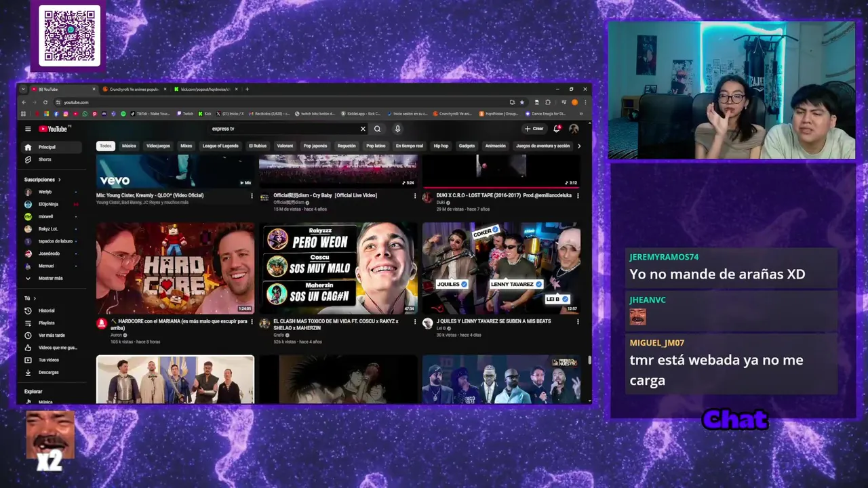868x488 pixels.
Task: Open Tus videos in the sidebar
Action: (x=52, y=360)
